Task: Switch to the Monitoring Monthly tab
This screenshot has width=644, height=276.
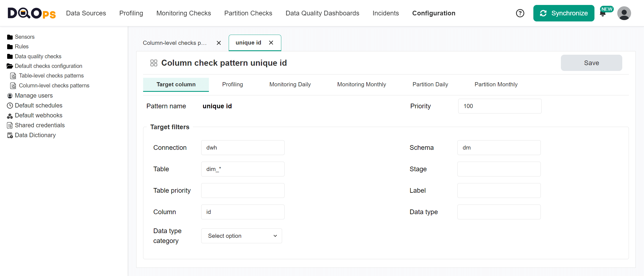Action: click(x=361, y=84)
